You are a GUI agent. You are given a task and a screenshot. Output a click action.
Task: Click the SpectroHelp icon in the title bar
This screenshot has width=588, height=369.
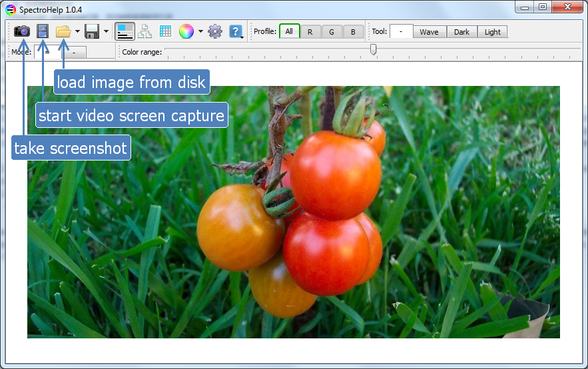click(11, 10)
